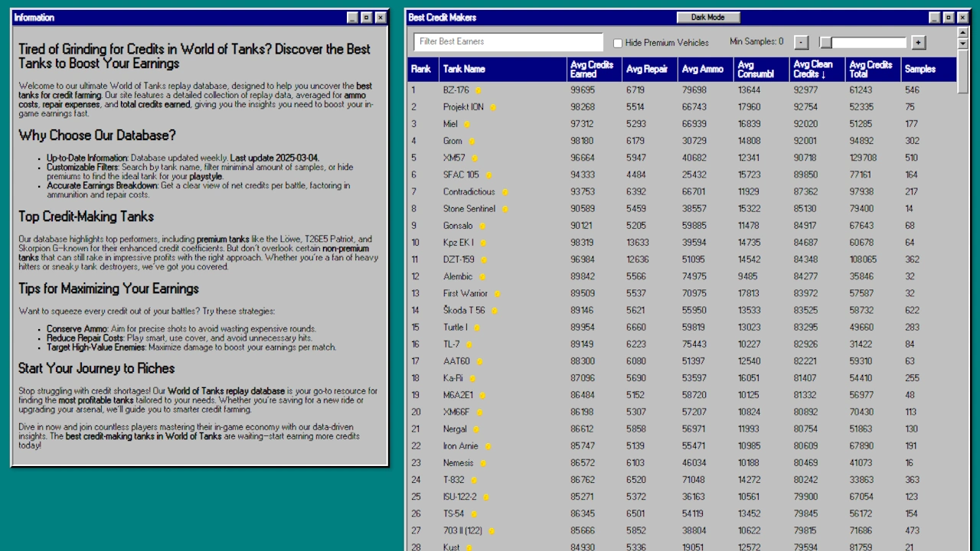Sort by Avg Consumbl column header

[762, 69]
